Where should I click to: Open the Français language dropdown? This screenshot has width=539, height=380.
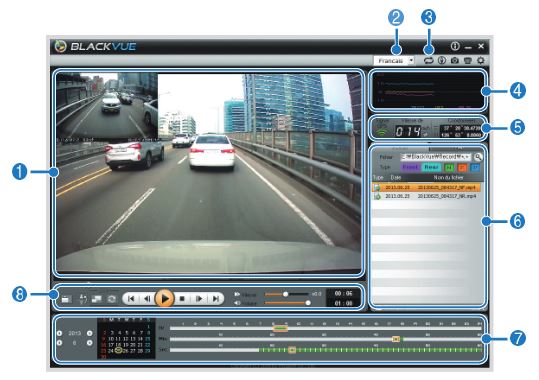coord(394,61)
